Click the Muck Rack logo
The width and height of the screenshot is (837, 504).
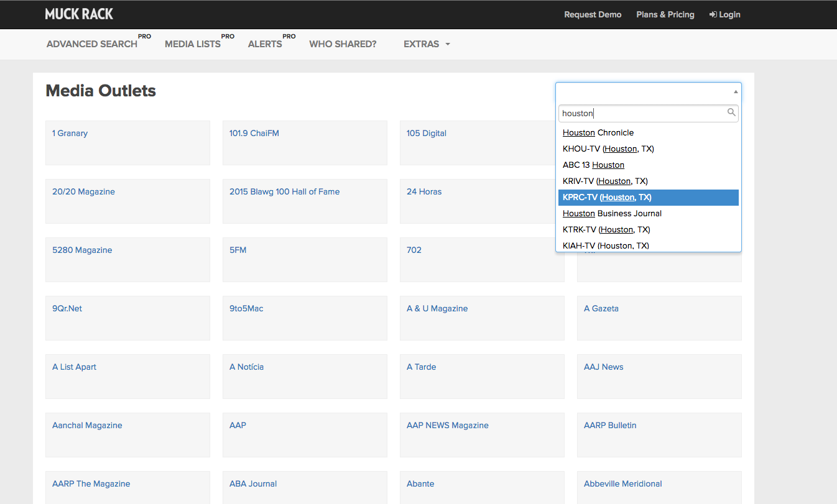[x=79, y=14]
